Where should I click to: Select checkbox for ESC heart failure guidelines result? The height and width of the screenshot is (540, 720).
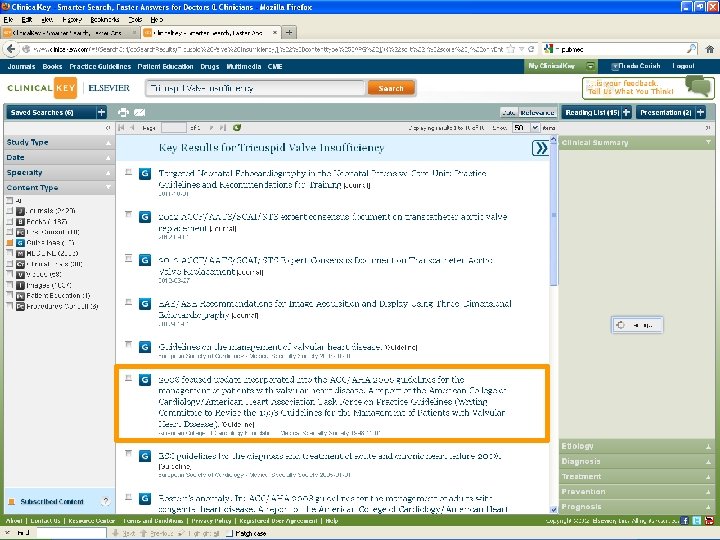point(129,454)
